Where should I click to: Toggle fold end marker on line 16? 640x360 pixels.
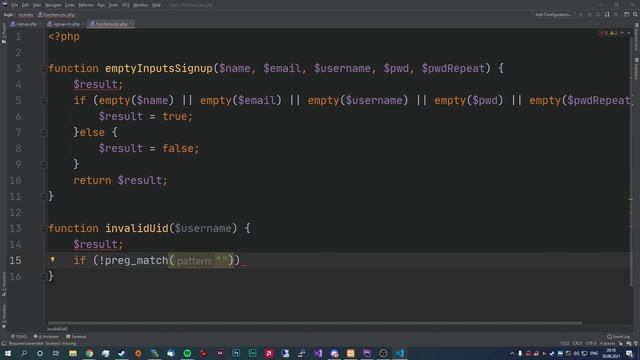click(x=44, y=276)
